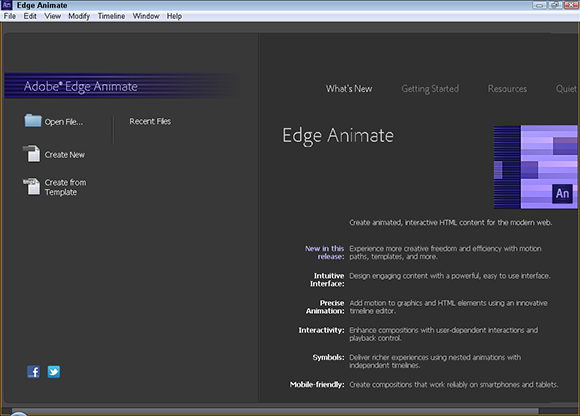Open the Twitter bird icon
The image size is (580, 416).
click(54, 372)
